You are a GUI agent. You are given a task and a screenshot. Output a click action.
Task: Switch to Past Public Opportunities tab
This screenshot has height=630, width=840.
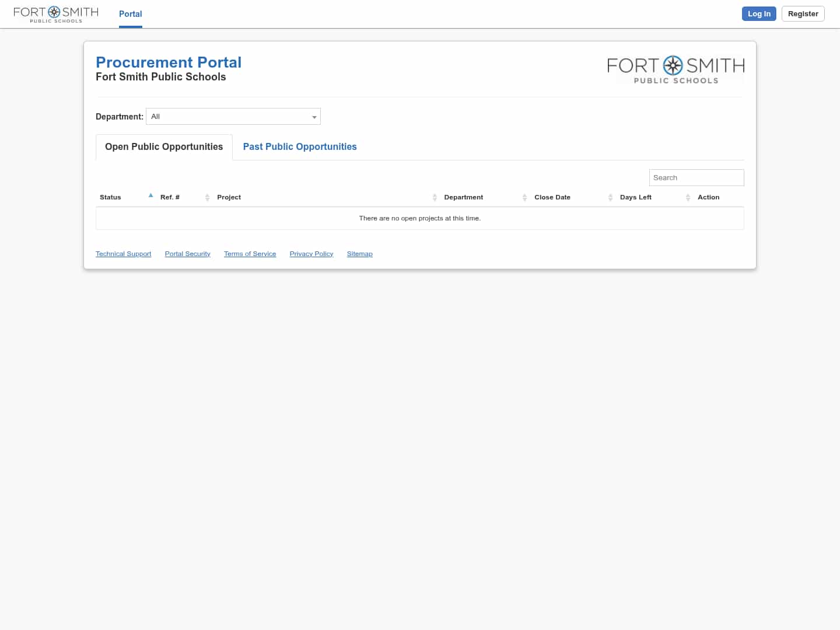[300, 147]
